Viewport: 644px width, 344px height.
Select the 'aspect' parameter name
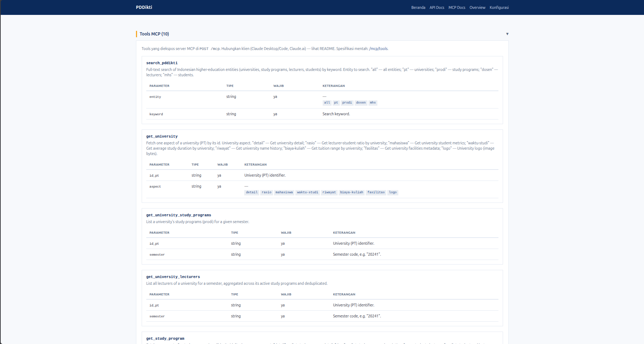[x=155, y=187]
